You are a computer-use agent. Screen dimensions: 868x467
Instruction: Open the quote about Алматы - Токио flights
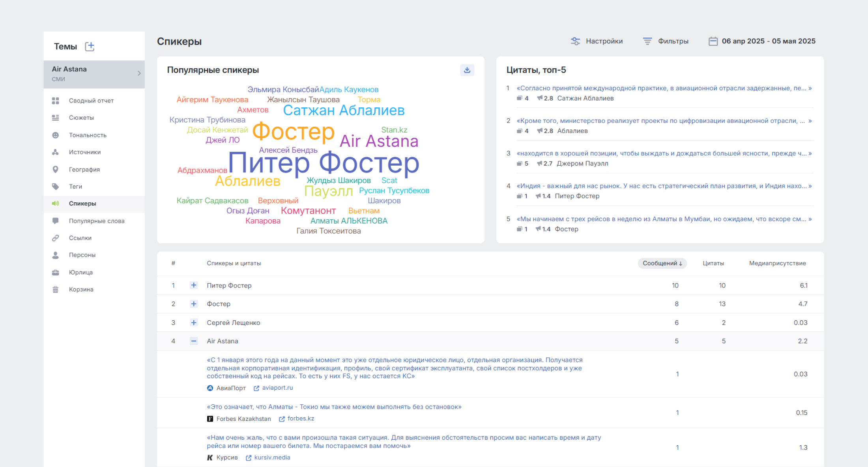334,407
